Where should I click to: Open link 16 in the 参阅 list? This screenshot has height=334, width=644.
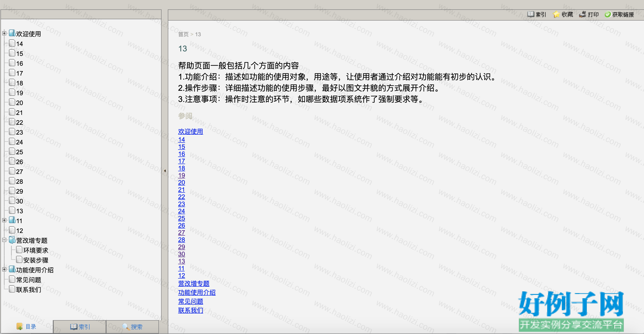[x=181, y=154]
